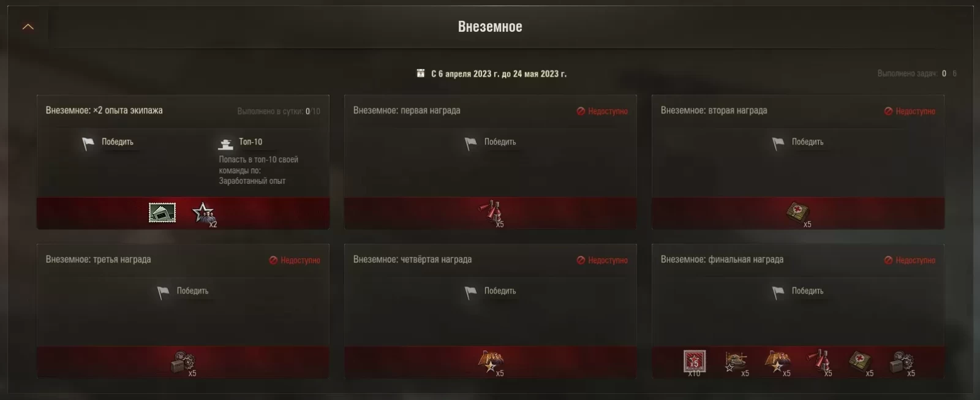
Task: Collapse the Внеземное section with the chevron
Action: pos(28,27)
